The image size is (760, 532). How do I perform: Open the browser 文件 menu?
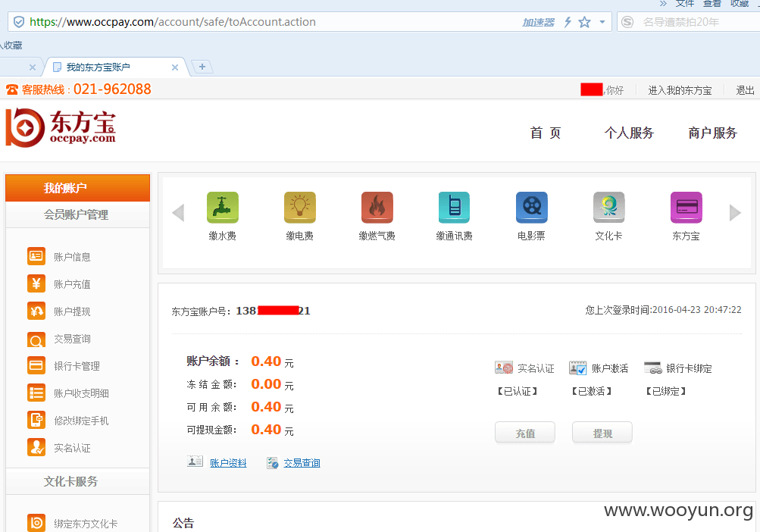(685, 4)
